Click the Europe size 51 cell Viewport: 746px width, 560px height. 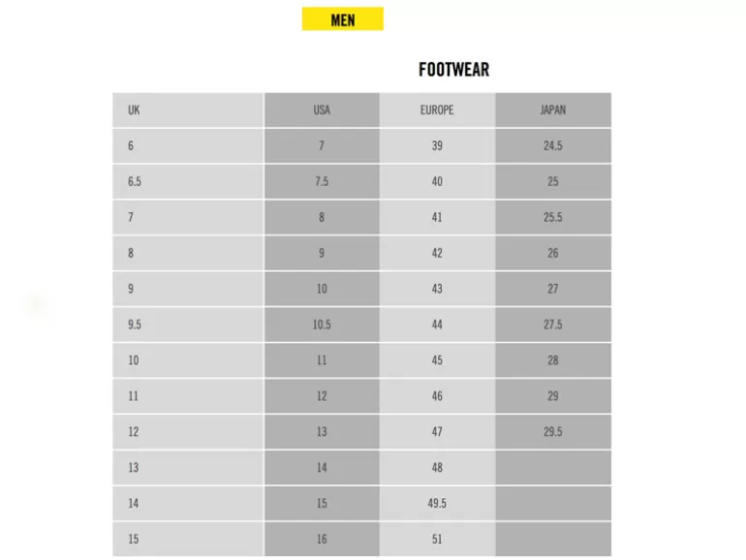[437, 539]
